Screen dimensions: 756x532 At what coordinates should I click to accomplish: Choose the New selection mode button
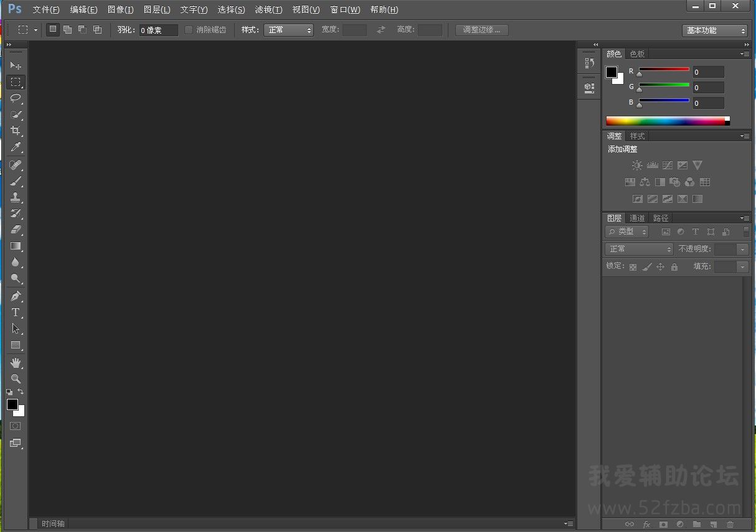(x=53, y=29)
